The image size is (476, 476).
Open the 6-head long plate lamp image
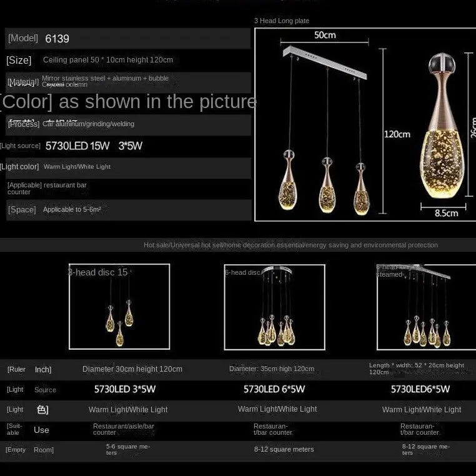pyautogui.click(x=426, y=307)
